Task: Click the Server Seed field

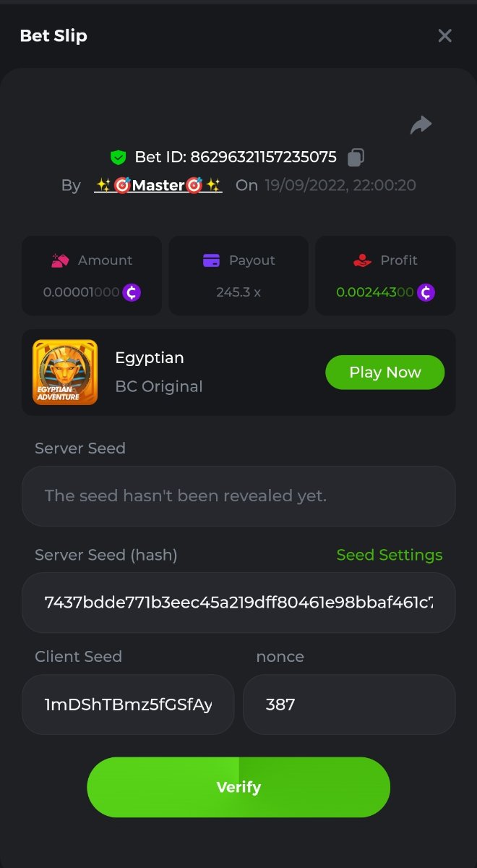Action: [239, 496]
